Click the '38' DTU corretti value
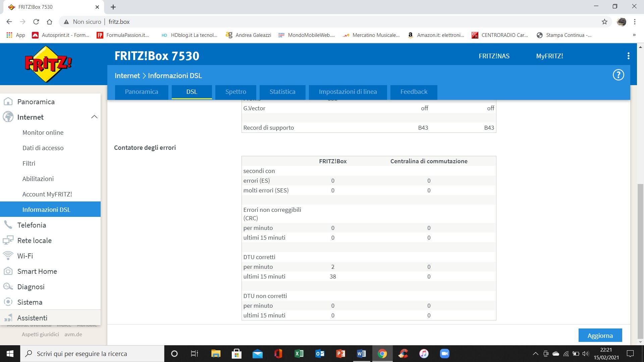The height and width of the screenshot is (362, 644). [x=333, y=277]
